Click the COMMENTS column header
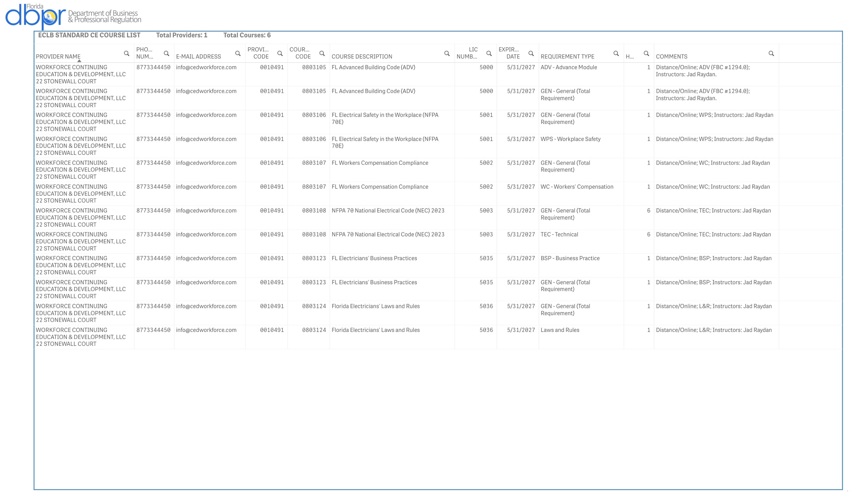868x495 pixels. coord(671,57)
